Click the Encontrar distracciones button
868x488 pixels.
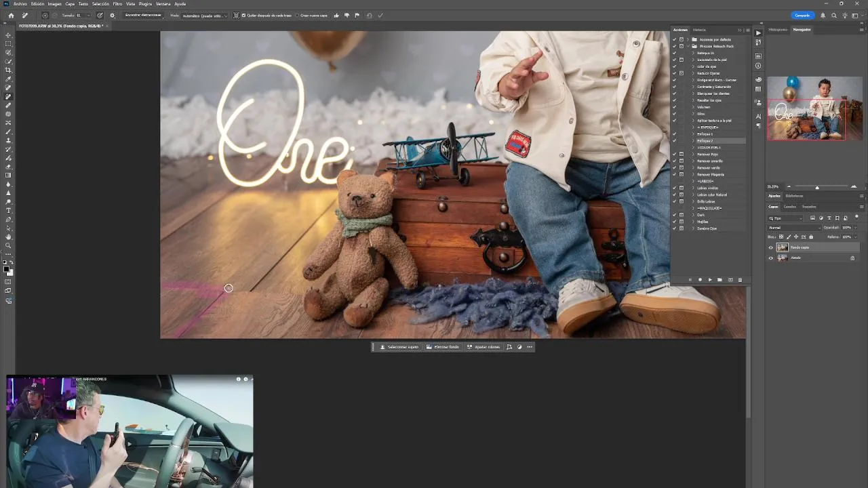[143, 15]
